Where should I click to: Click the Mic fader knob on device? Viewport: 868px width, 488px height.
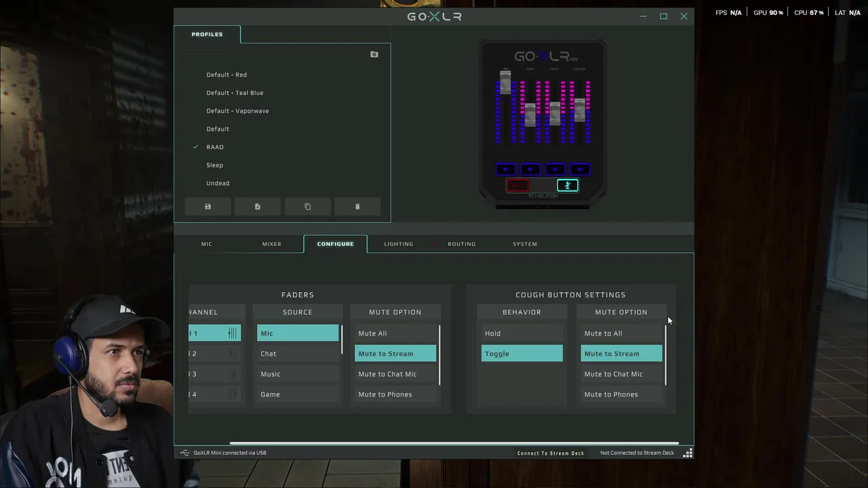pyautogui.click(x=505, y=83)
